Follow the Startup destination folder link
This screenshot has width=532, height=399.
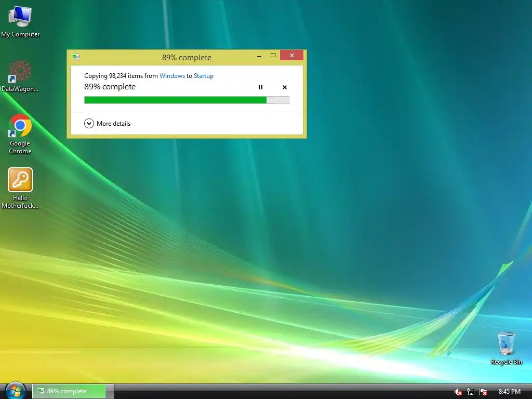(204, 76)
